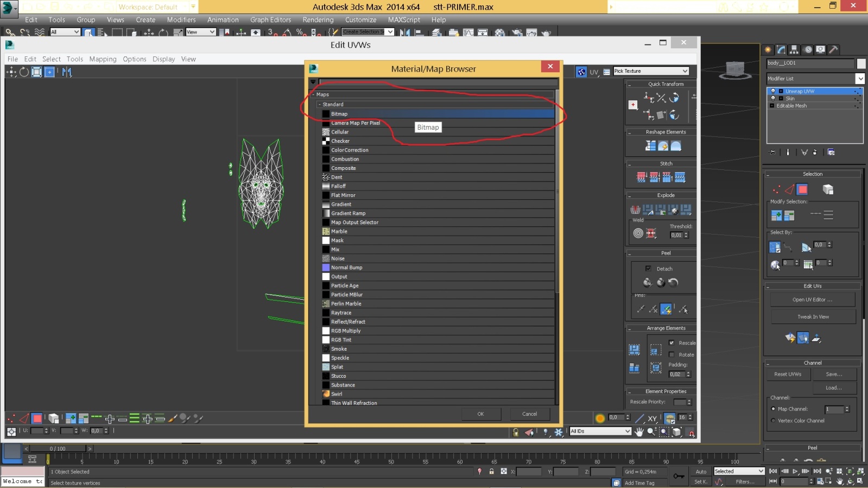Open the Rendering menu in 3ds Max
868x488 pixels.
click(318, 20)
